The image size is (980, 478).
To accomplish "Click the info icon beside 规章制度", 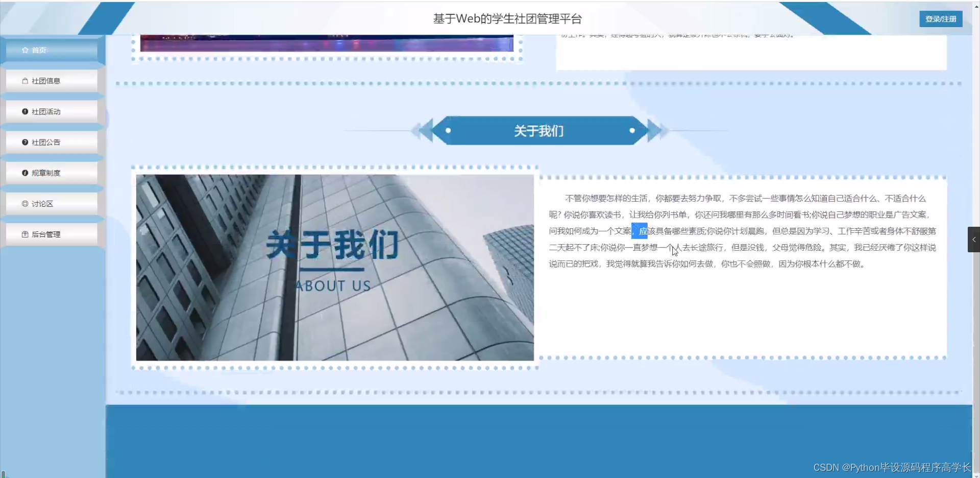I will point(24,173).
